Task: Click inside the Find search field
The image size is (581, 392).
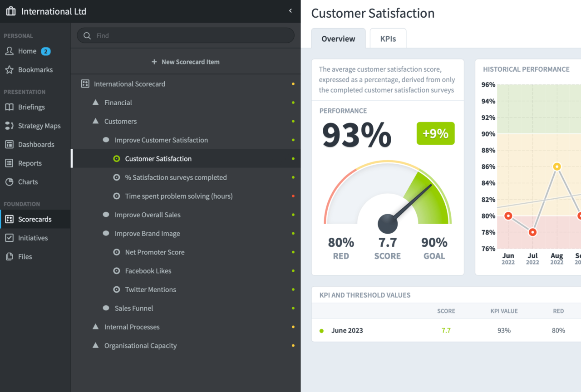Action: pos(185,35)
